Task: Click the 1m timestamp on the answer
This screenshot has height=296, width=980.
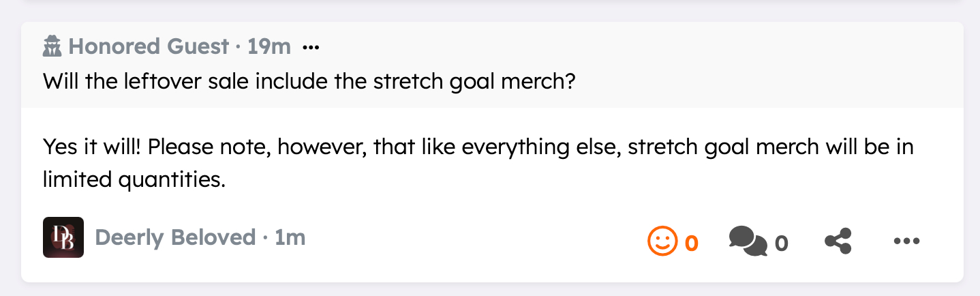Action: 290,237
